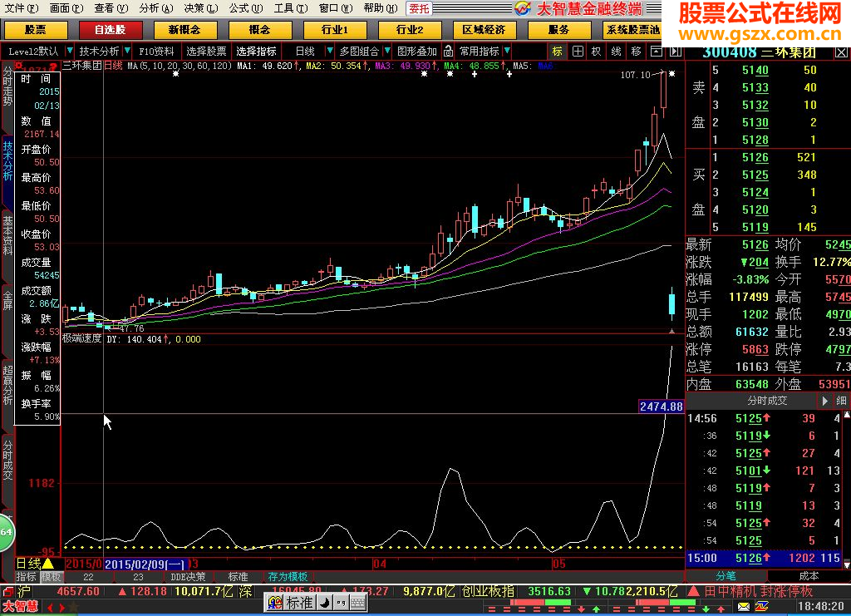Open the 分析(A) menu
The height and width of the screenshot is (616, 851).
(155, 7)
